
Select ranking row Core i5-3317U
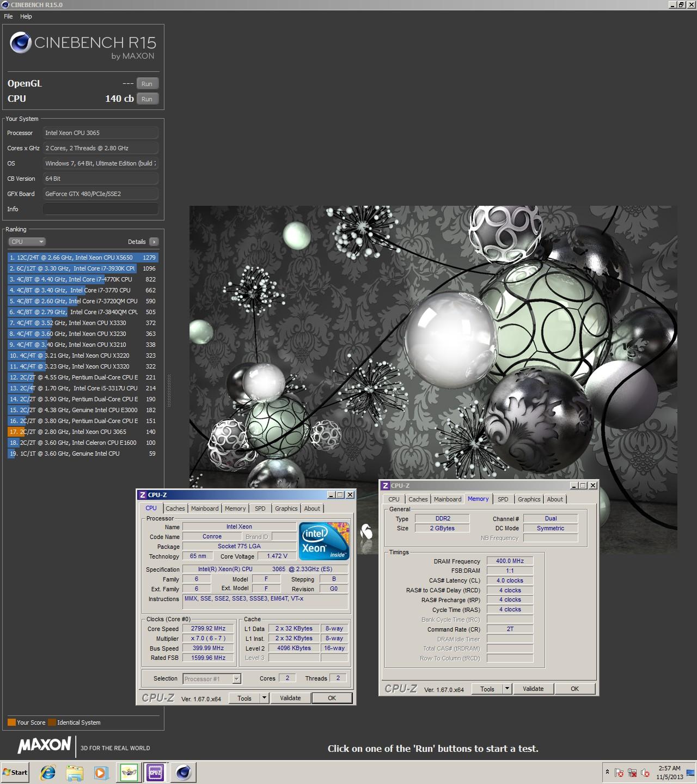(x=83, y=388)
